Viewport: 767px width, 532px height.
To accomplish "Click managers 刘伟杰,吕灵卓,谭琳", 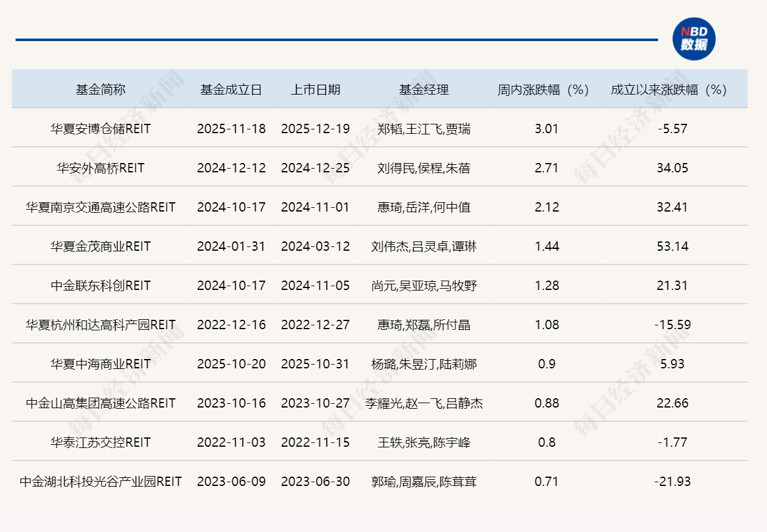I will click(424, 246).
